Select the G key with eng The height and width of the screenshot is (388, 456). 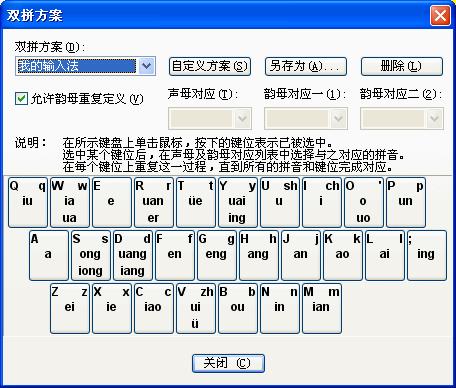coord(217,255)
